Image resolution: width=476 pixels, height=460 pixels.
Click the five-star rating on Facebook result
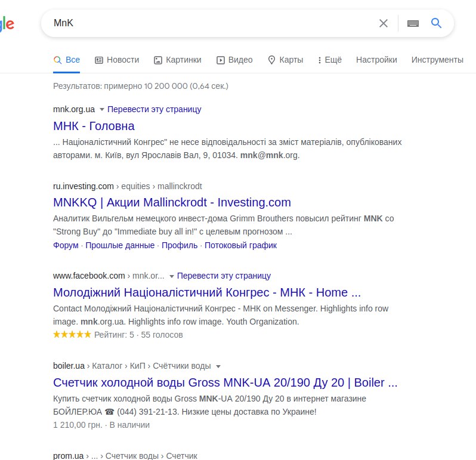[72, 335]
